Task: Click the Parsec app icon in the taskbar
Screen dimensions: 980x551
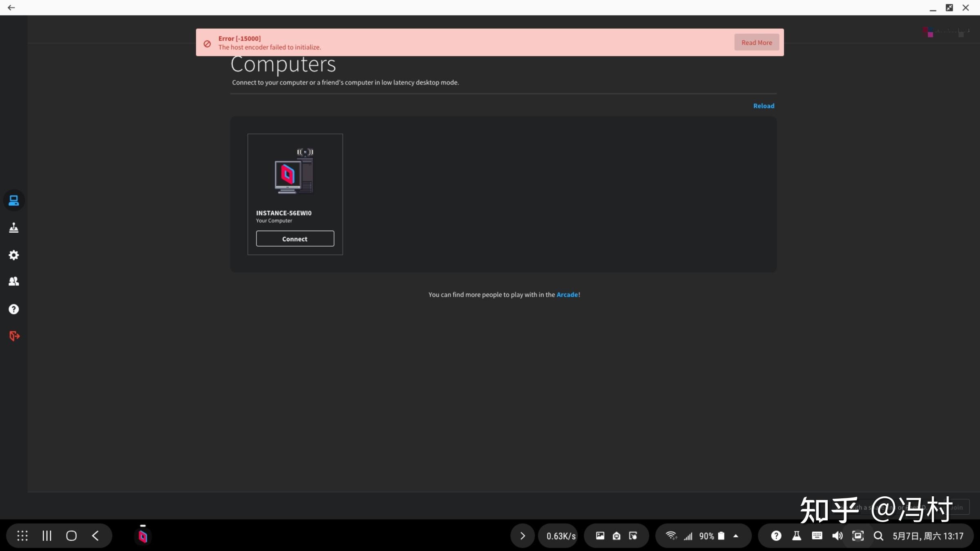Action: click(x=143, y=535)
